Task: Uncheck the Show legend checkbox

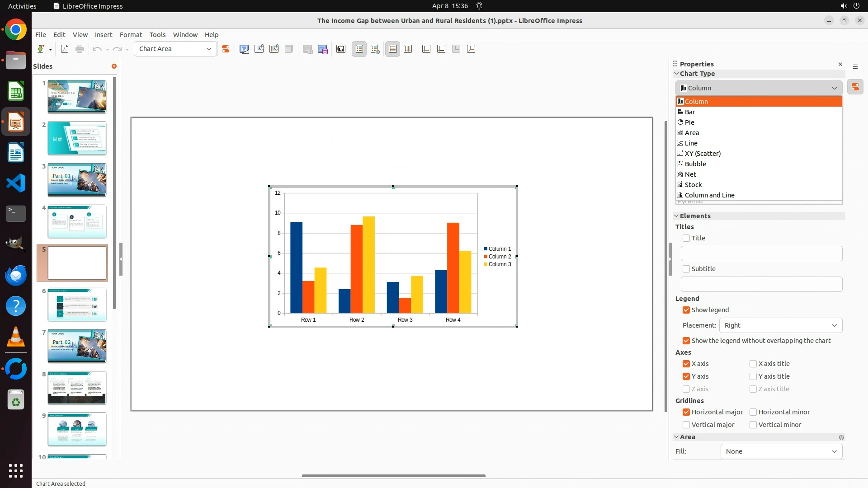Action: [686, 310]
